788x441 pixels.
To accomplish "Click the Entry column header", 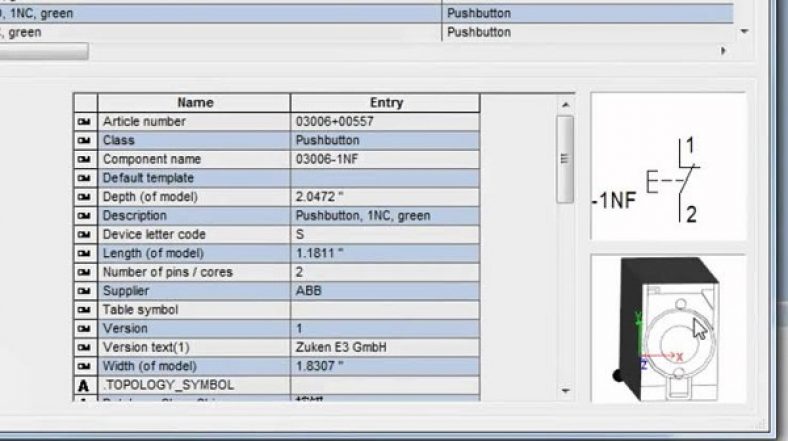I will [x=385, y=103].
